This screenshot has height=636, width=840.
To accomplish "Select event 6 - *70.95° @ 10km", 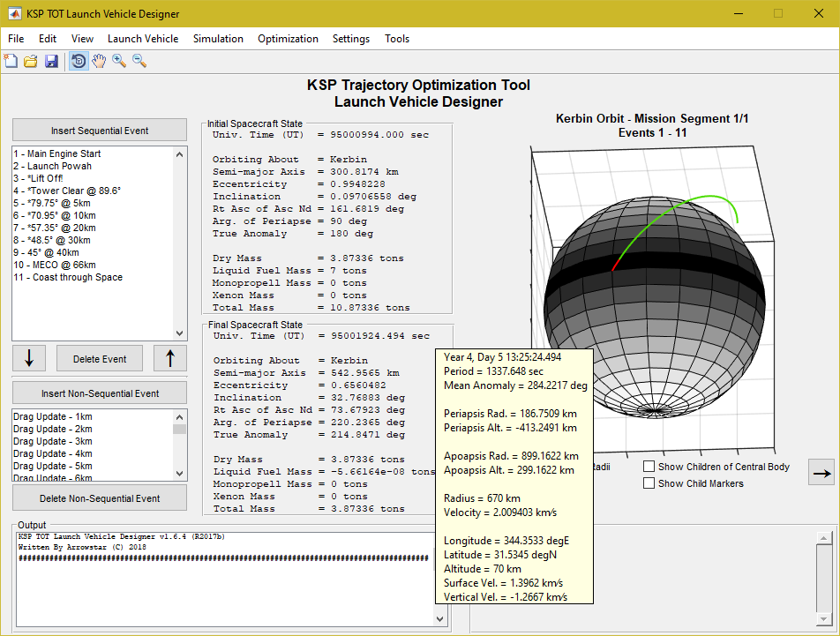I will [x=93, y=215].
